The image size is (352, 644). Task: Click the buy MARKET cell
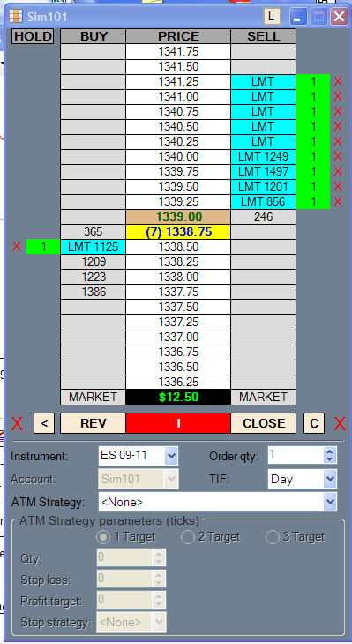coord(94,398)
